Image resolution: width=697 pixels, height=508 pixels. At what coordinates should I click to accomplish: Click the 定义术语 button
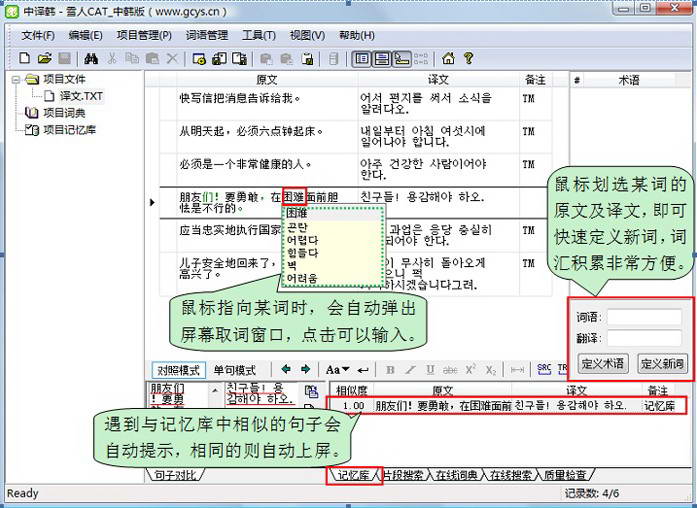coord(603,364)
